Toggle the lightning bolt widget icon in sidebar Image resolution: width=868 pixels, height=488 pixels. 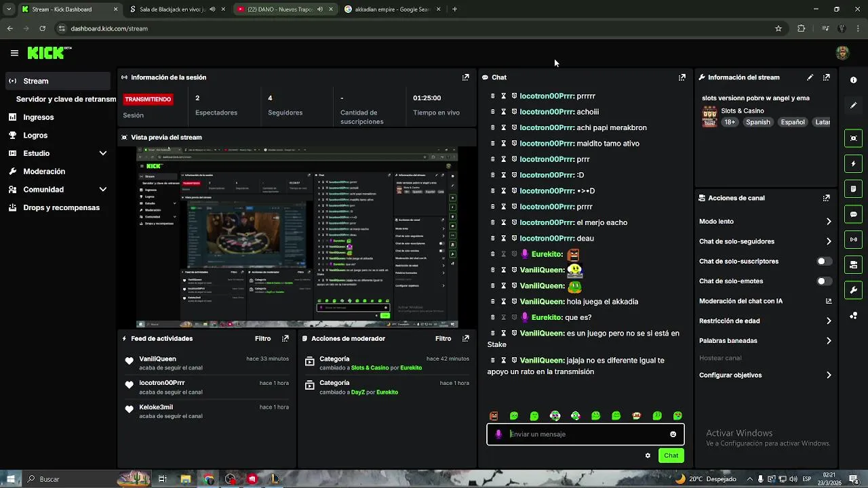[853, 163]
